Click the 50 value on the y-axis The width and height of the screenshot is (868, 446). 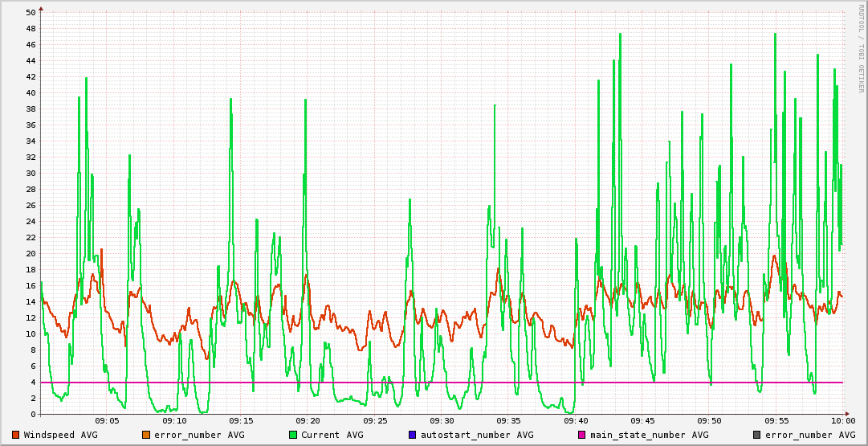31,12
